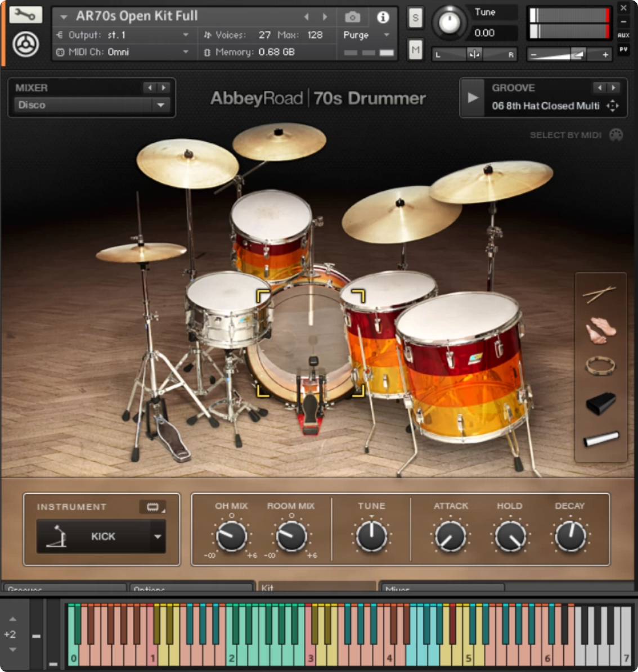The width and height of the screenshot is (638, 672).
Task: Take a snapshot with the camera icon
Action: [352, 17]
